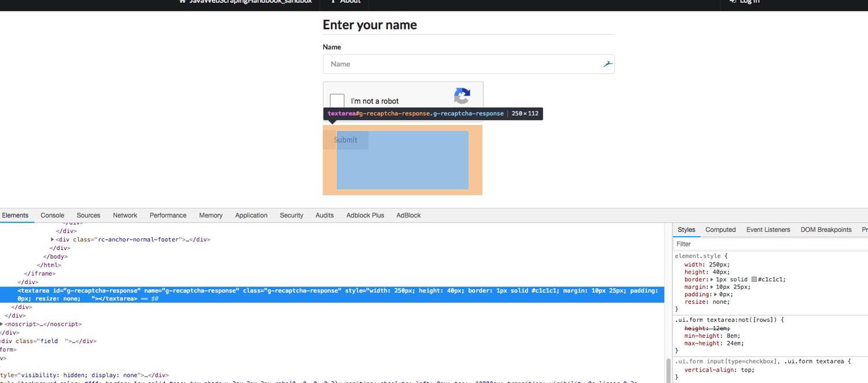Click the element.style selector text

click(698, 256)
